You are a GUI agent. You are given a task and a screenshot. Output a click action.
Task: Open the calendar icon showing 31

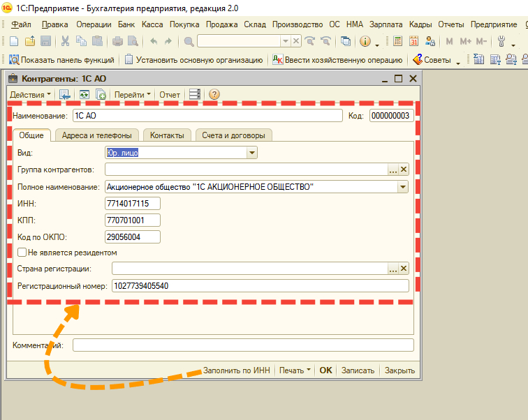tap(414, 41)
